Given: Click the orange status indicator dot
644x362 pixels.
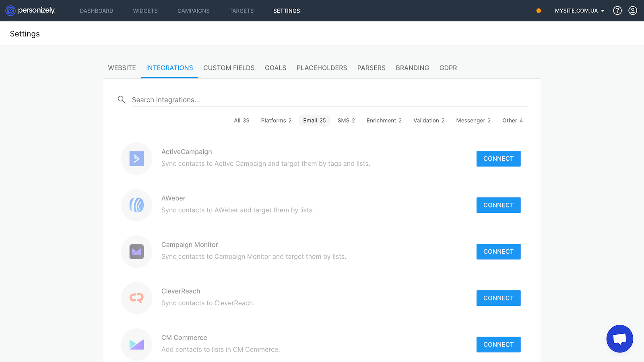Looking at the screenshot, I should pyautogui.click(x=539, y=11).
